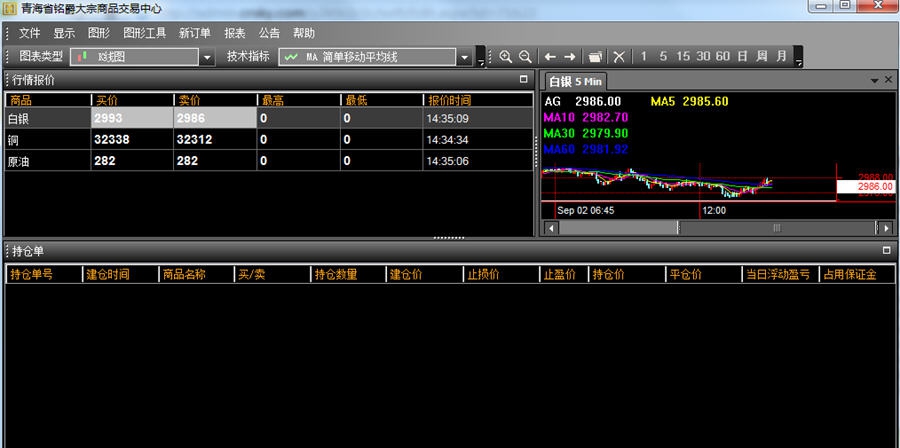Select the 铜 row in quotes
Screen dimensions: 900x448
(269, 139)
